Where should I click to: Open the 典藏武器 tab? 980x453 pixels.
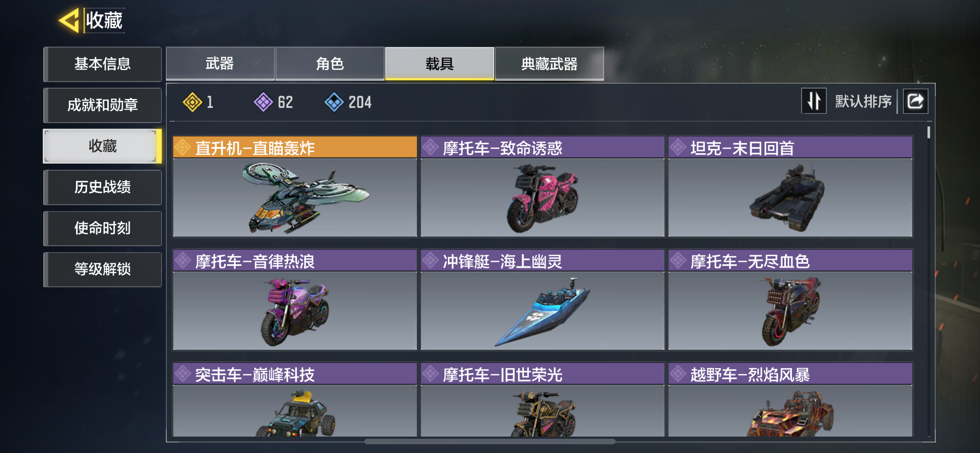coord(549,63)
